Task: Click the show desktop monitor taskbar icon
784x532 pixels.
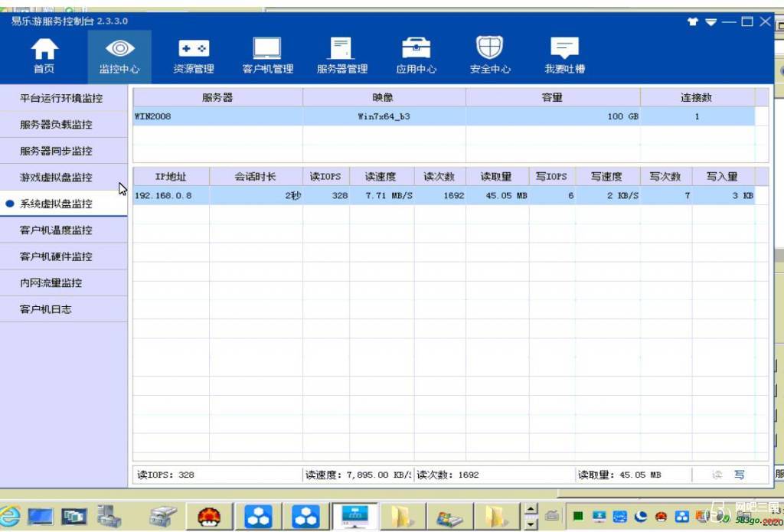Action: point(41,516)
